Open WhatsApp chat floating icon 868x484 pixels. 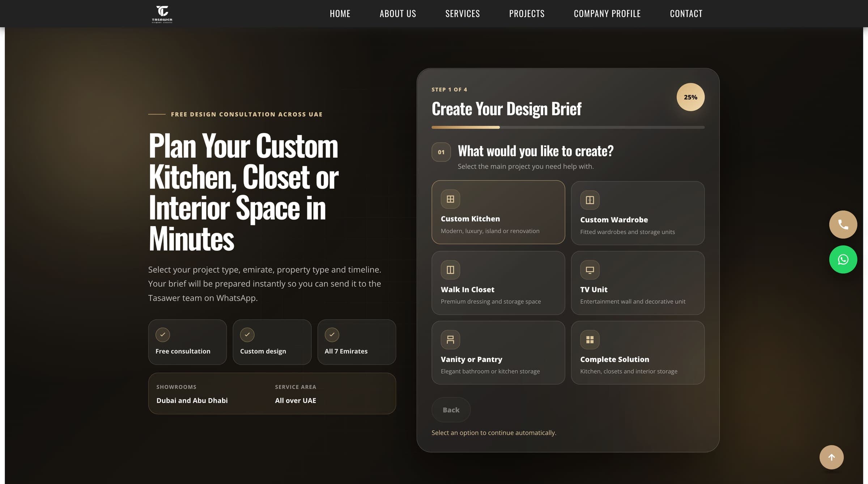(843, 260)
